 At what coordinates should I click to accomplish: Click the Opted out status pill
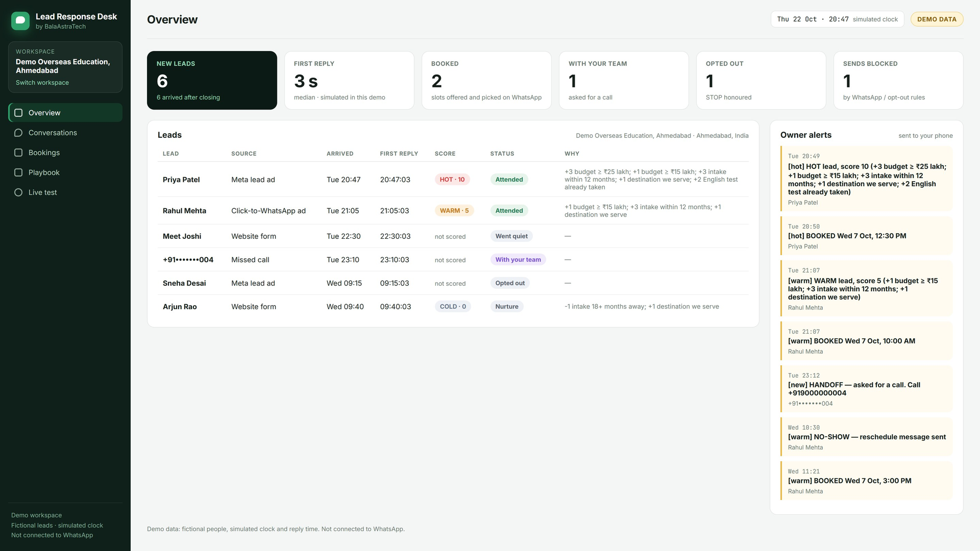[x=510, y=283]
